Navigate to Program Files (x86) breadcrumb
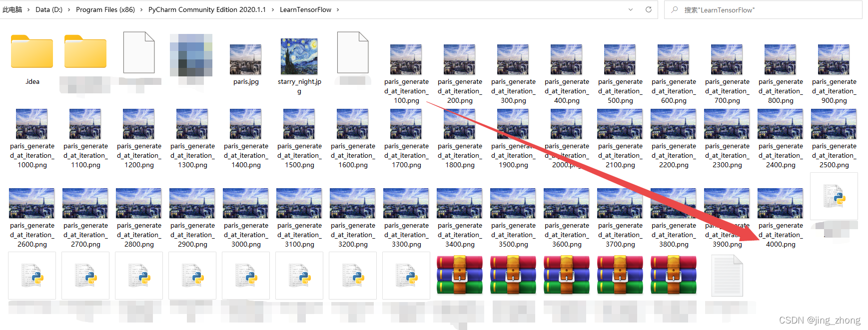Image resolution: width=868 pixels, height=330 pixels. [x=105, y=9]
